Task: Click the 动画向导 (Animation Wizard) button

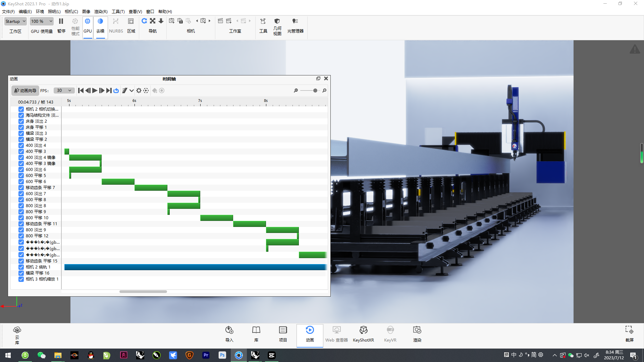Action: pyautogui.click(x=25, y=90)
